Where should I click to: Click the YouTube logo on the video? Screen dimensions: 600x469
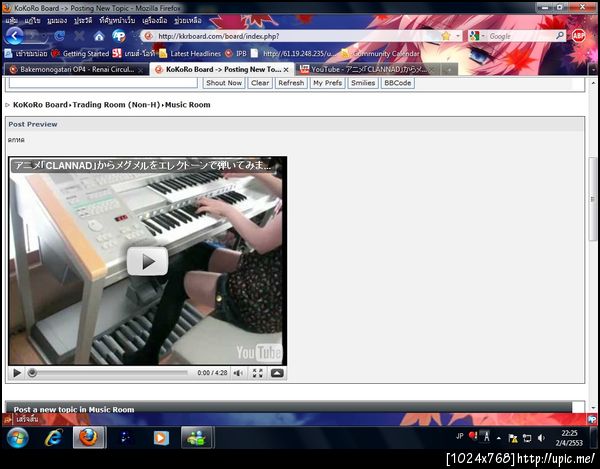[259, 352]
